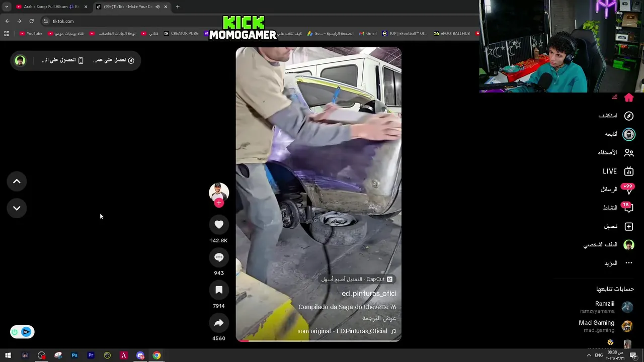This screenshot has width=644, height=362.
Task: Open Profile (الملف الشخصي) in the sidebar
Action: (x=608, y=245)
